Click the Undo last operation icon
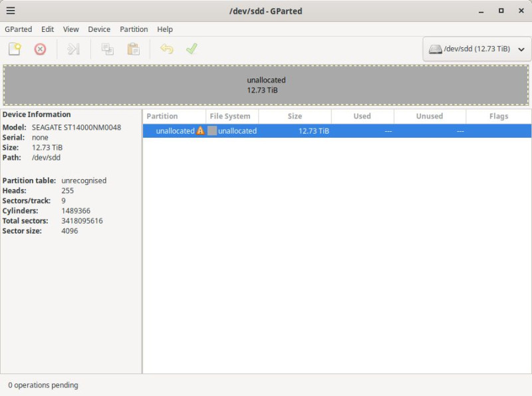The image size is (532, 396). point(167,49)
